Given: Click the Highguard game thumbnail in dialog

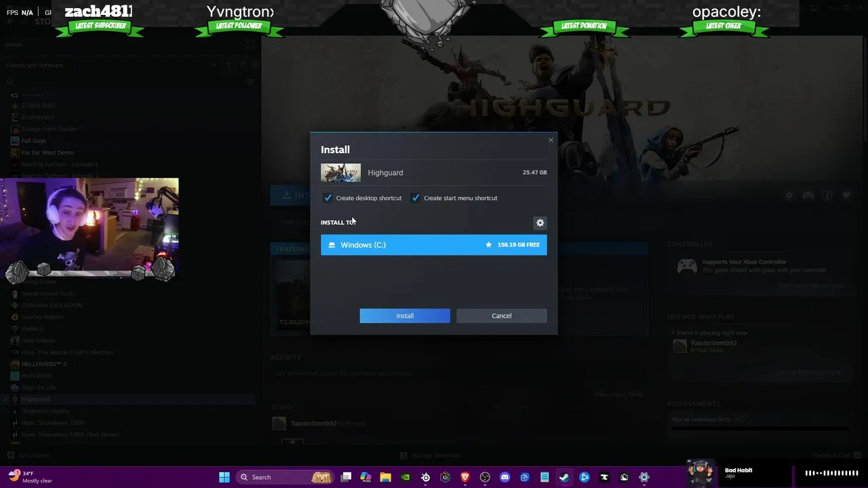Looking at the screenshot, I should [341, 173].
